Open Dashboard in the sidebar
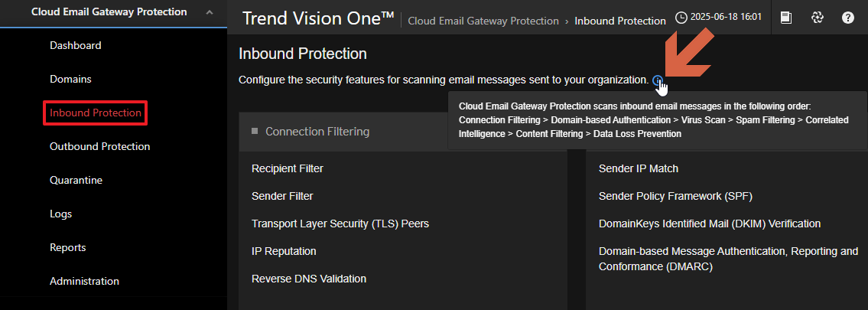The image size is (868, 310). pyautogui.click(x=76, y=45)
